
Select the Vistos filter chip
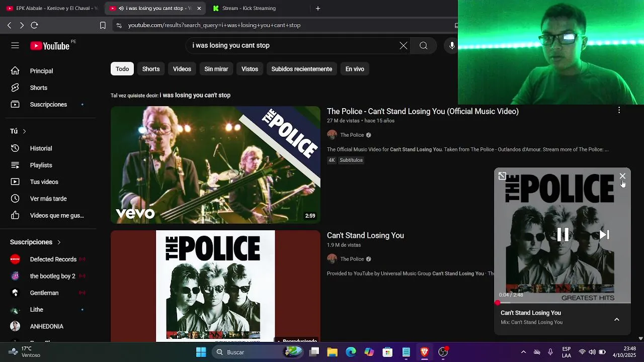point(250,69)
